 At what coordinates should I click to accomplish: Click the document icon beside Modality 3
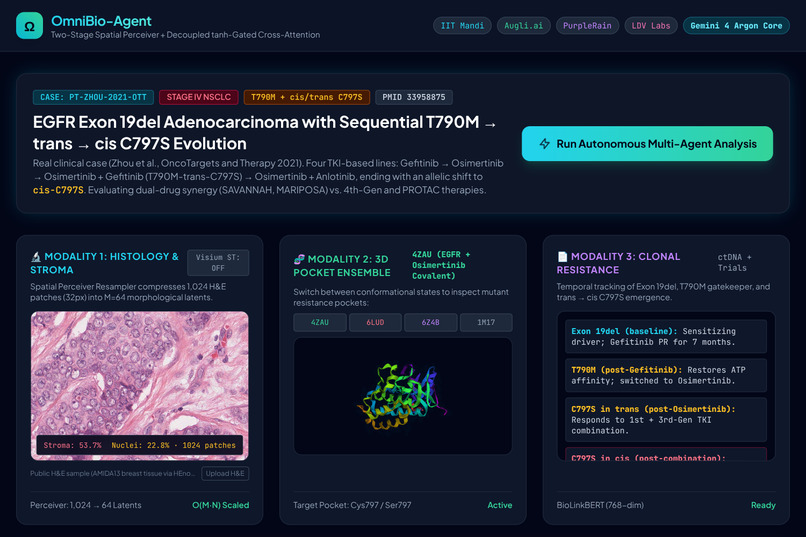[562, 256]
